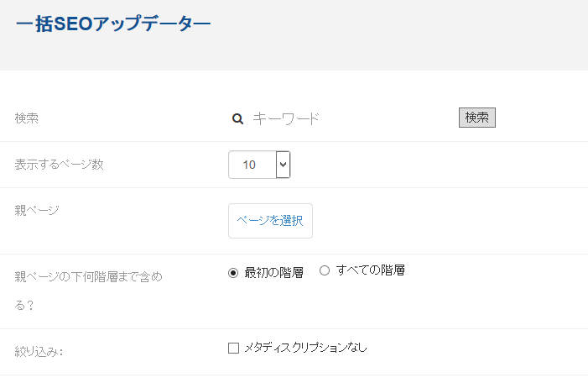Click the 最初の階層 option label text

click(273, 273)
